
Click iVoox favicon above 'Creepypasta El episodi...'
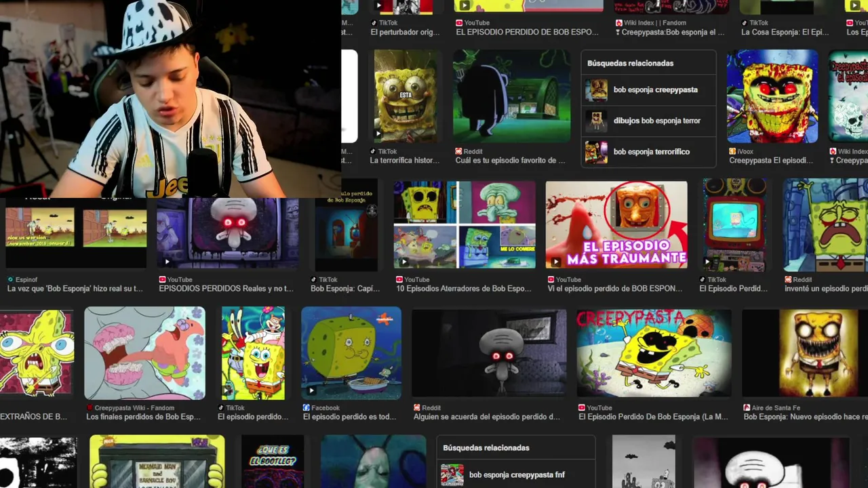(732, 152)
